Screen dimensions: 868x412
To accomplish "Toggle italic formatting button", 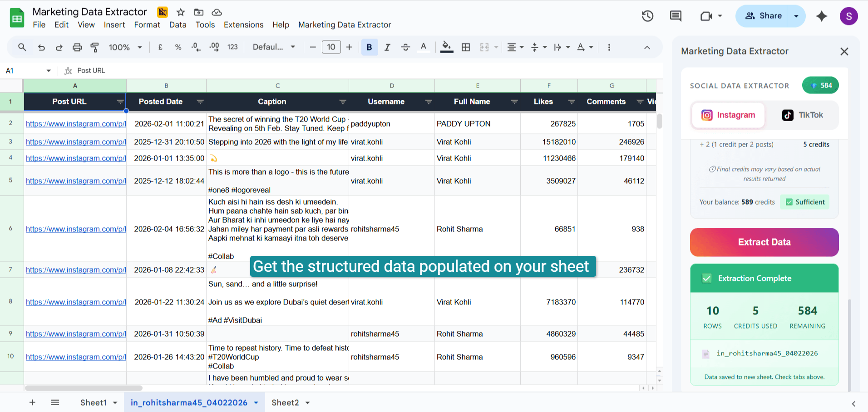I will 387,47.
